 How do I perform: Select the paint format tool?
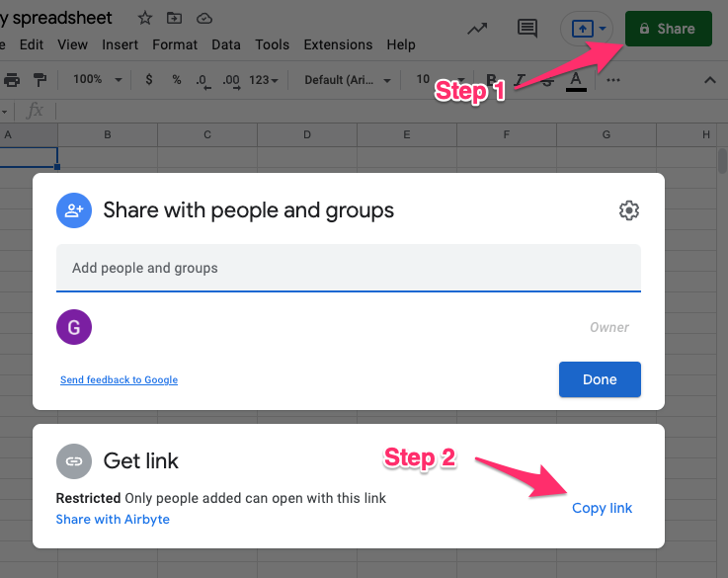(x=40, y=80)
